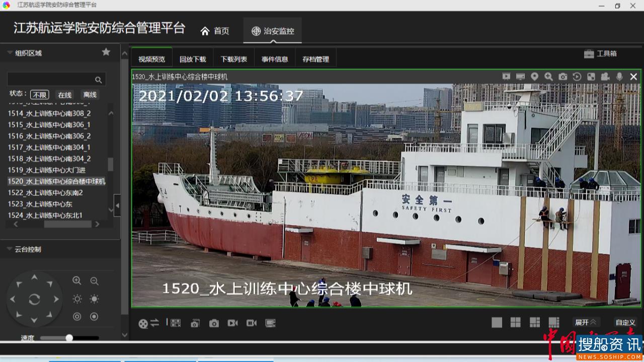Image resolution: width=644 pixels, height=362 pixels.
Task: Open the 工具箱 toolbox
Action: pyautogui.click(x=600, y=53)
